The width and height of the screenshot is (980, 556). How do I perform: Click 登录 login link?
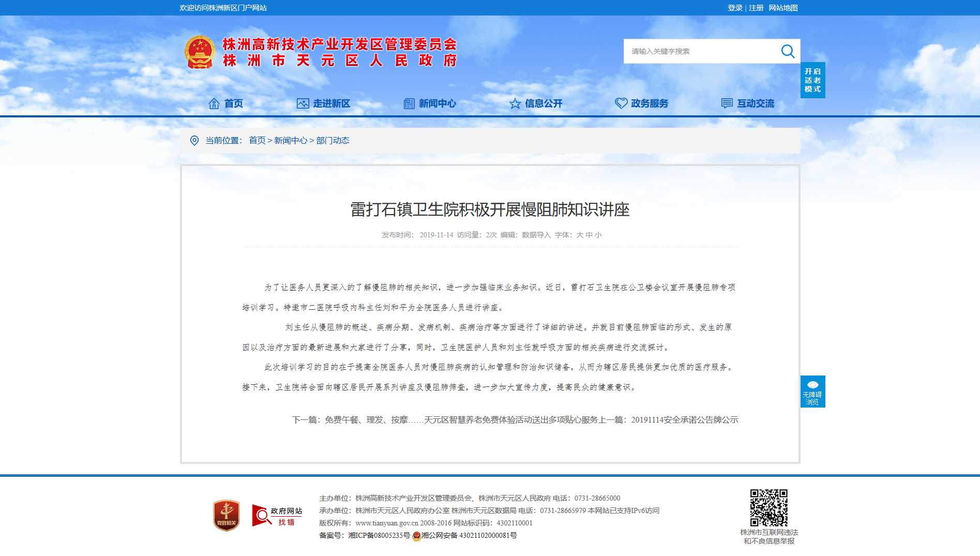(x=735, y=8)
